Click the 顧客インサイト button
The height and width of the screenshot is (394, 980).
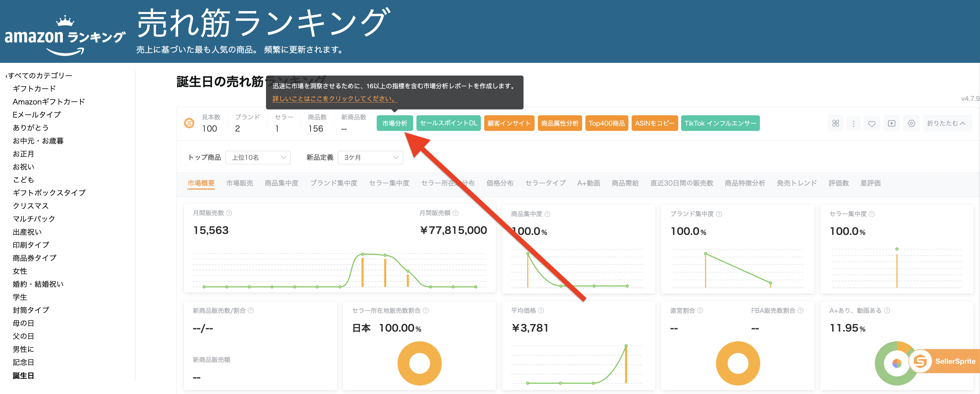point(509,123)
